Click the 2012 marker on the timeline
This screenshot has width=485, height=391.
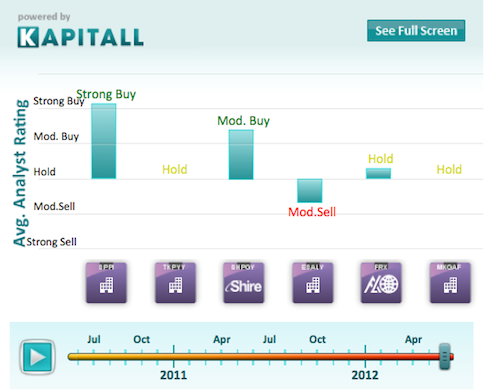365,375
